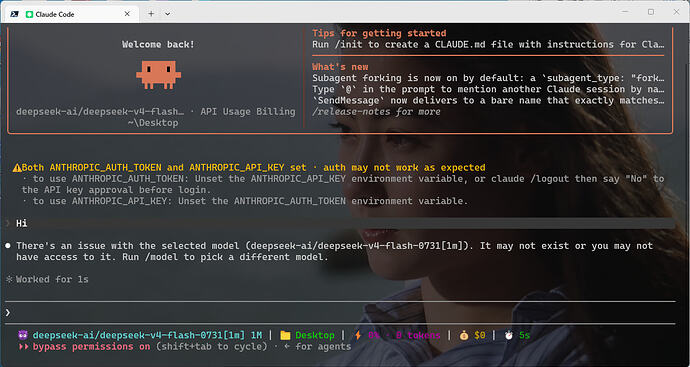
Task: Click the '$0' cost value
Action: (x=480, y=335)
